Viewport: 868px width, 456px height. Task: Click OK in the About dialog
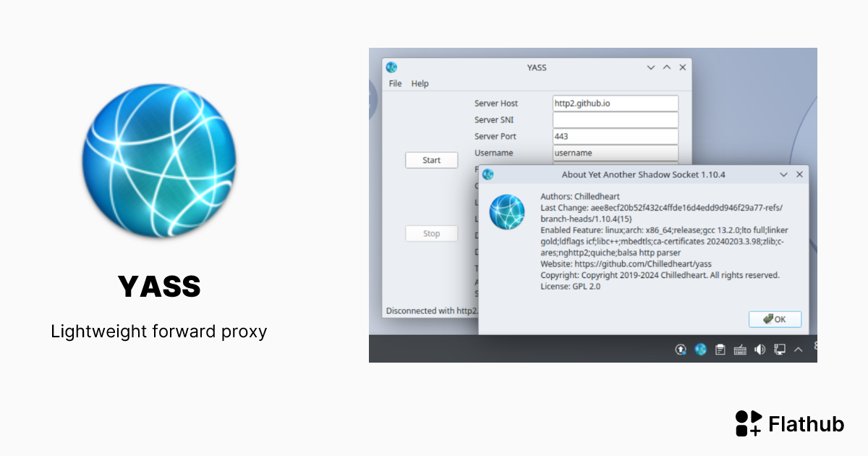[x=775, y=319]
